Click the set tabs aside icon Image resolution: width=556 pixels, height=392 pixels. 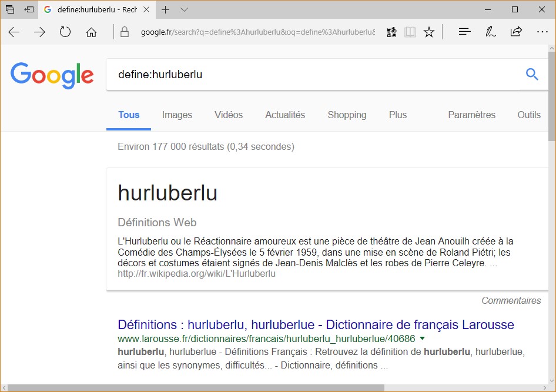click(29, 9)
